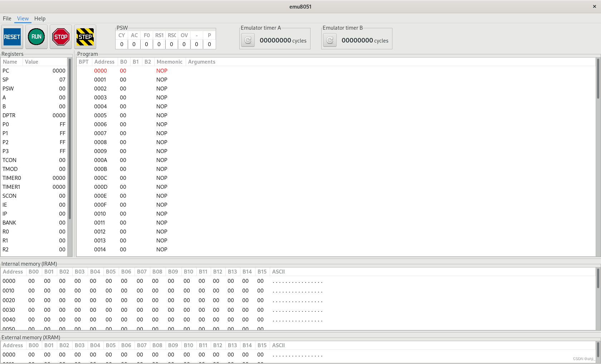Viewport: 601px width, 364px height.
Task: Click the Registers Value column header
Action: (45, 62)
